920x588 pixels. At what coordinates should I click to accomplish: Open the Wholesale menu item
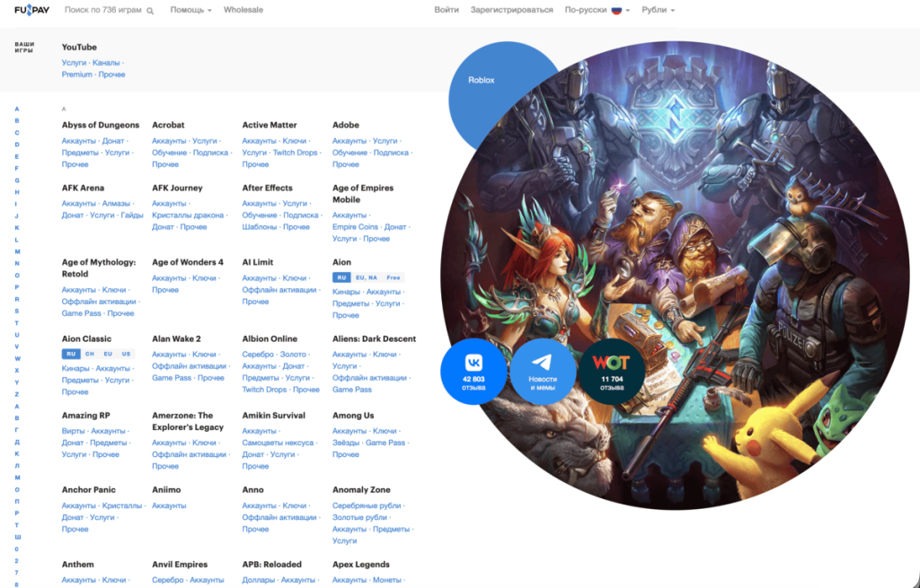(243, 10)
